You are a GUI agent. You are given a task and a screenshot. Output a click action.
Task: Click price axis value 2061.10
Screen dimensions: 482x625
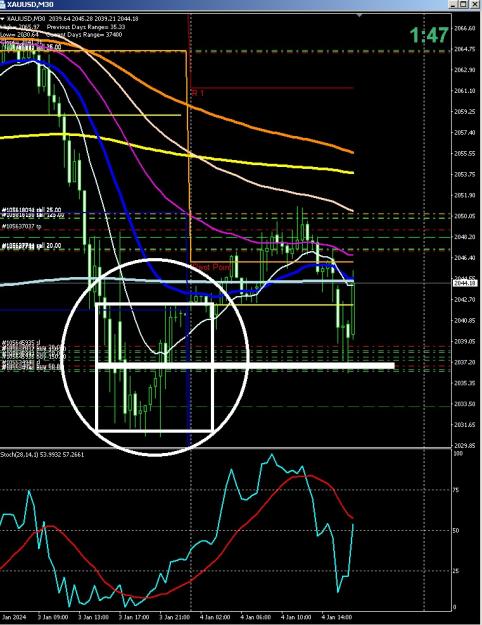pos(464,91)
